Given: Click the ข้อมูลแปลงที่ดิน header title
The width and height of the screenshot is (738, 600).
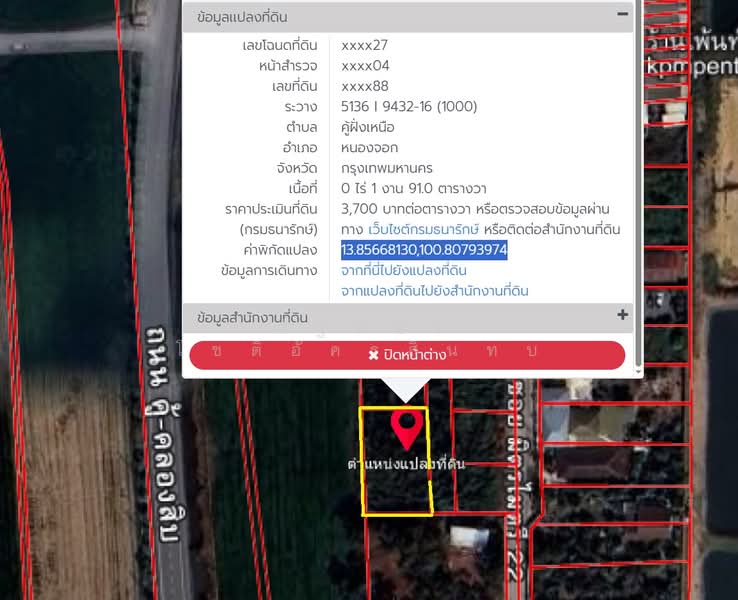Looking at the screenshot, I should (x=242, y=17).
